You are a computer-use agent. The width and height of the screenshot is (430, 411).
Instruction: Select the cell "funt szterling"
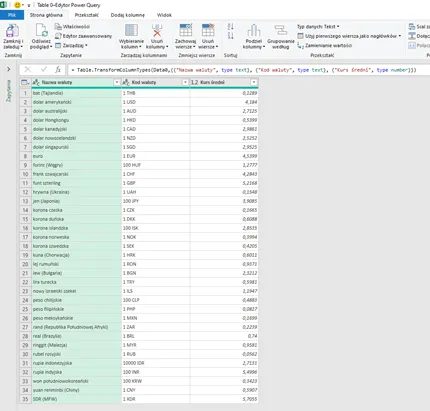tap(76, 183)
